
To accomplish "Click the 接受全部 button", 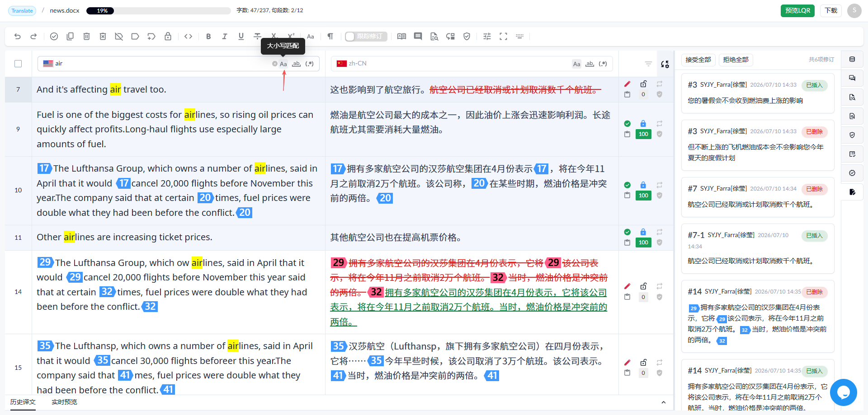I will [x=698, y=60].
